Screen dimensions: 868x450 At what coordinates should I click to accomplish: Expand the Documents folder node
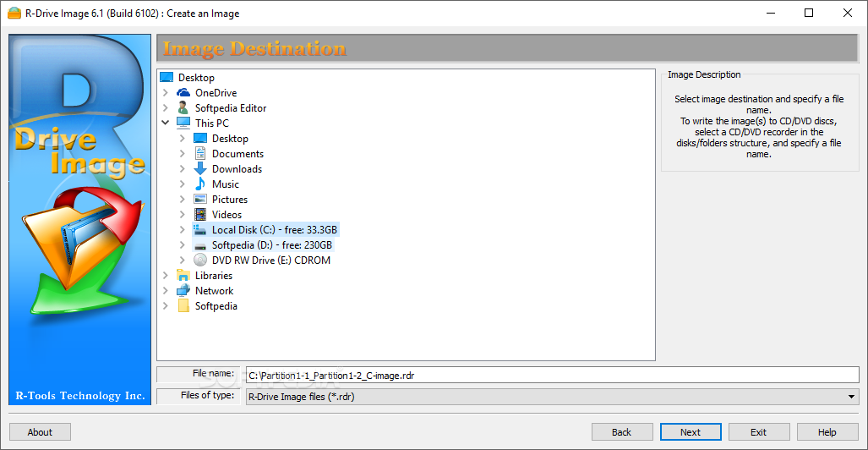coord(183,153)
